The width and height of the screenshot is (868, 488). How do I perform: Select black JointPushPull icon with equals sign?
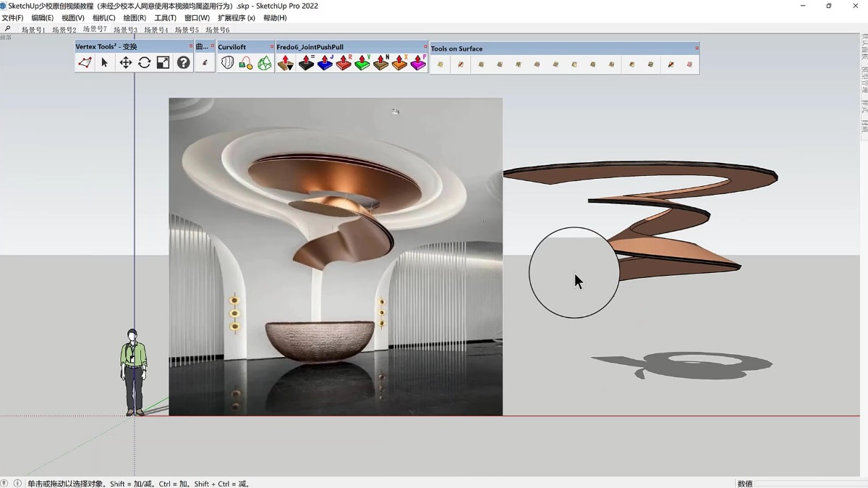(x=306, y=63)
